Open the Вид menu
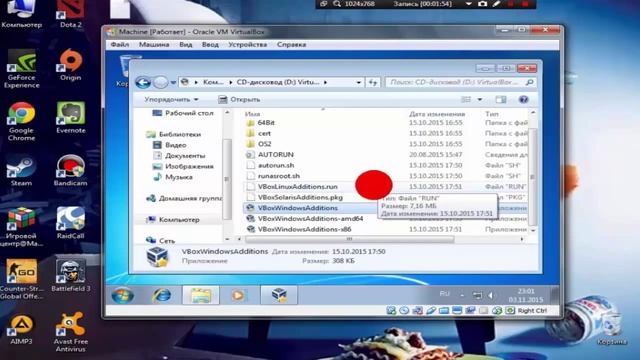640x360 pixels. [x=186, y=44]
